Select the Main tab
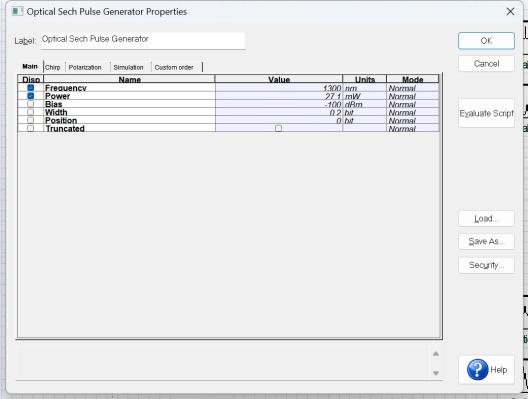The image size is (528, 399). click(30, 66)
